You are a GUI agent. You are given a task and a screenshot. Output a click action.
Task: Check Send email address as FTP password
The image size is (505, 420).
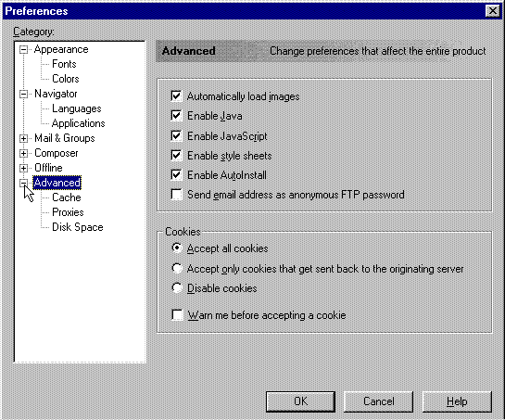pos(176,195)
